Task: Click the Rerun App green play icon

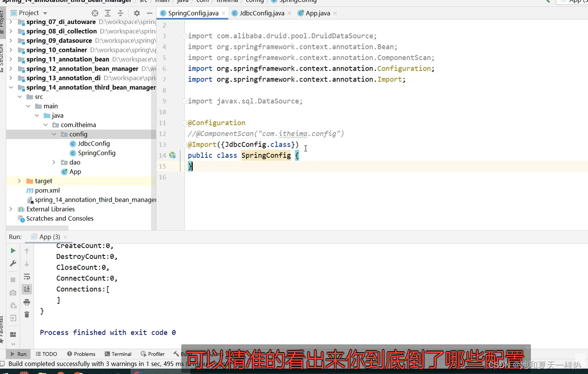Action: 13,251
